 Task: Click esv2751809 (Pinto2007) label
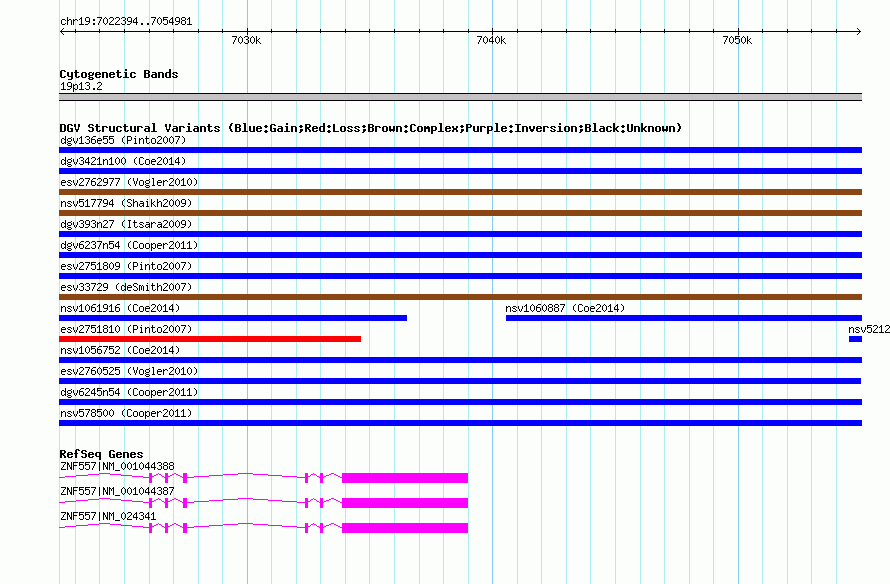pos(126,266)
